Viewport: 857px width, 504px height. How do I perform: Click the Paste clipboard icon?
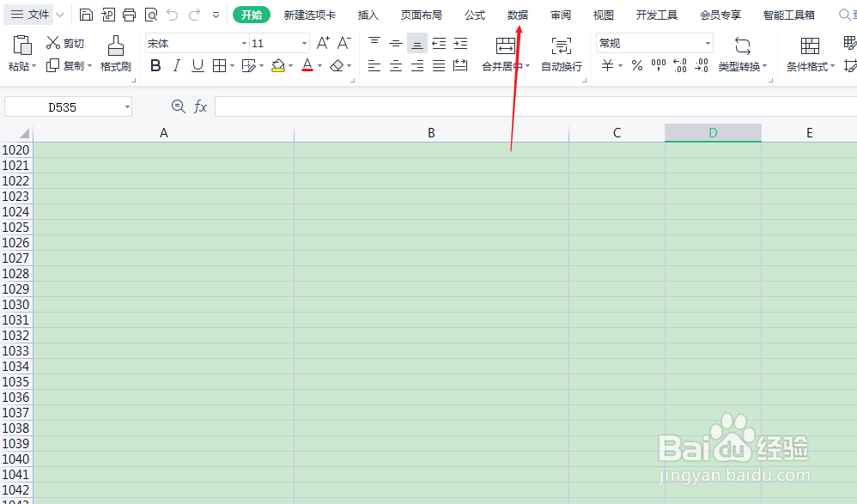pos(21,46)
